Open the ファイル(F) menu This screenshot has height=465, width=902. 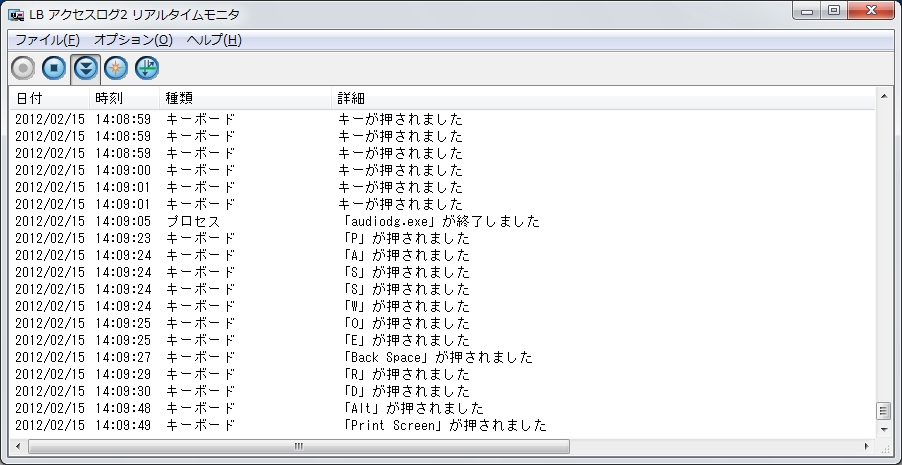pyautogui.click(x=47, y=40)
